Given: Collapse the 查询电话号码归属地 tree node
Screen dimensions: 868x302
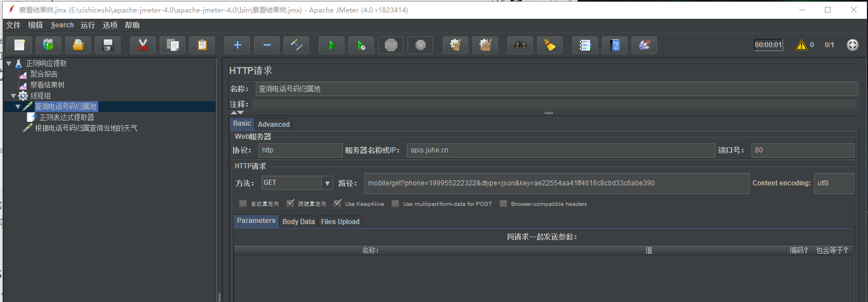Looking at the screenshot, I should [x=18, y=106].
